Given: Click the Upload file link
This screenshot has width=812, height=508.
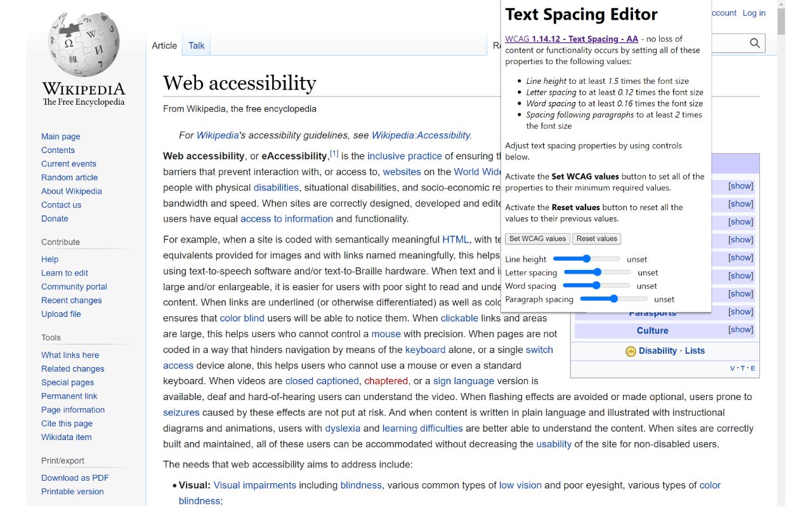Looking at the screenshot, I should coord(61,314).
